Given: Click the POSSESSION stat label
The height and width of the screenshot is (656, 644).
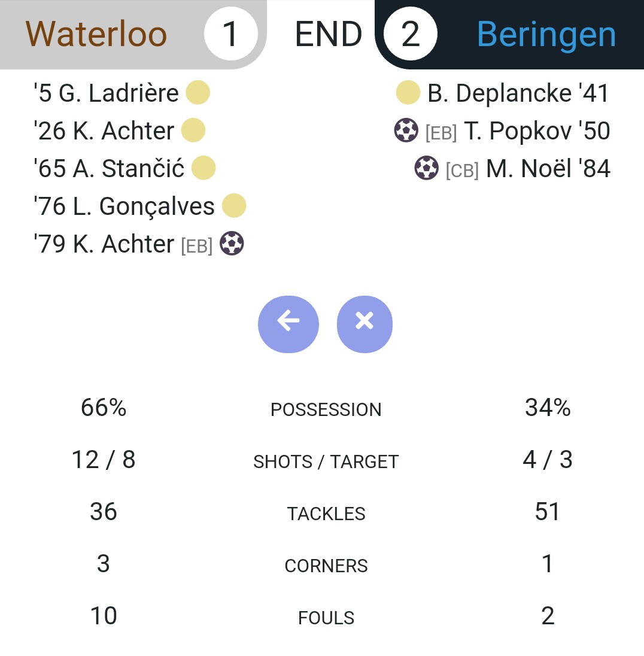Looking at the screenshot, I should 326,409.
